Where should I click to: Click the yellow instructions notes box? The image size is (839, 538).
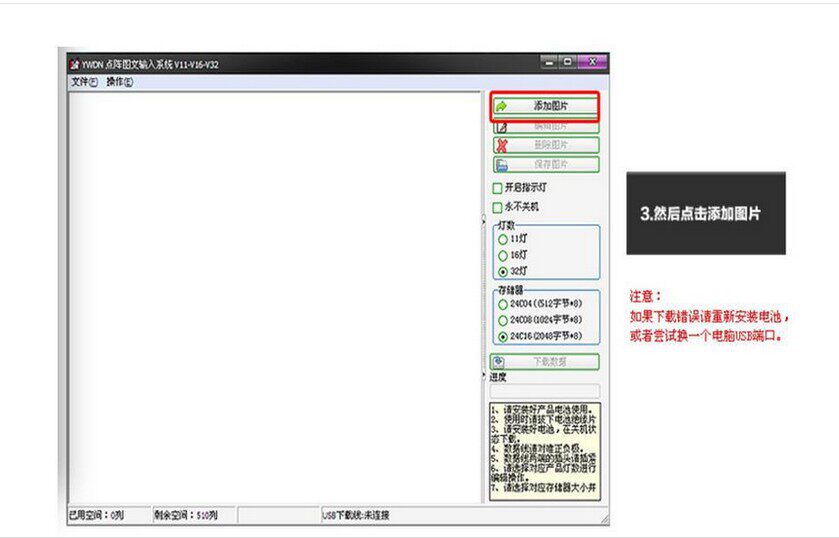[545, 452]
